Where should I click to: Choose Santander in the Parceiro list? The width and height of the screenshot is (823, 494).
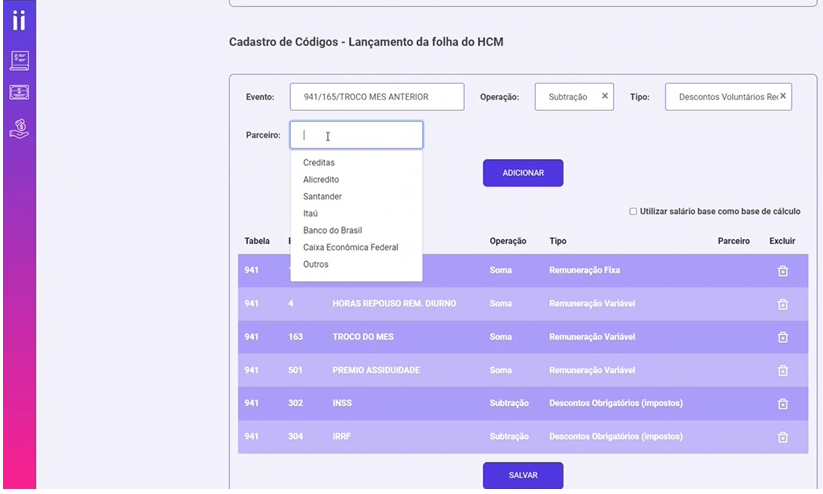[x=322, y=196]
